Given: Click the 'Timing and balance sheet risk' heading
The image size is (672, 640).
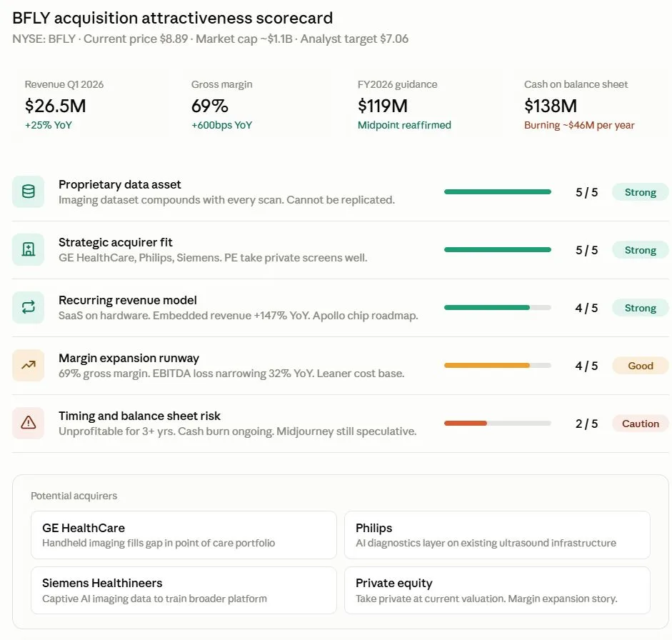Looking at the screenshot, I should click(139, 416).
